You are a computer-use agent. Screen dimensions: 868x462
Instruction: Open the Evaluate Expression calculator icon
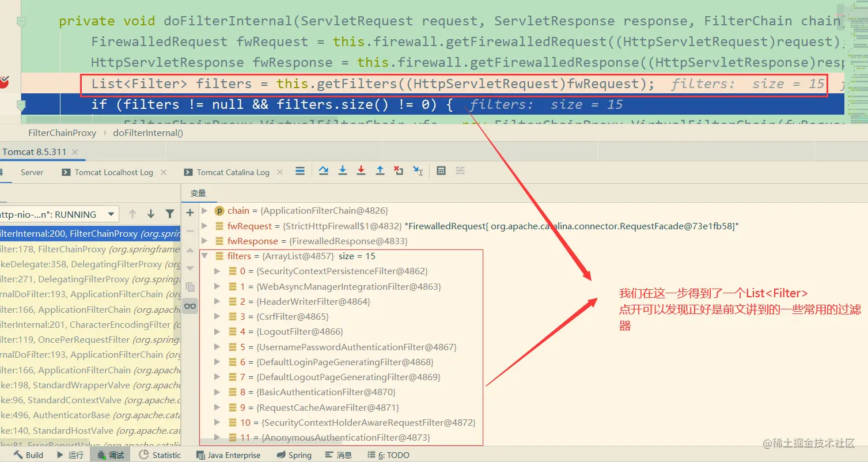tap(441, 171)
